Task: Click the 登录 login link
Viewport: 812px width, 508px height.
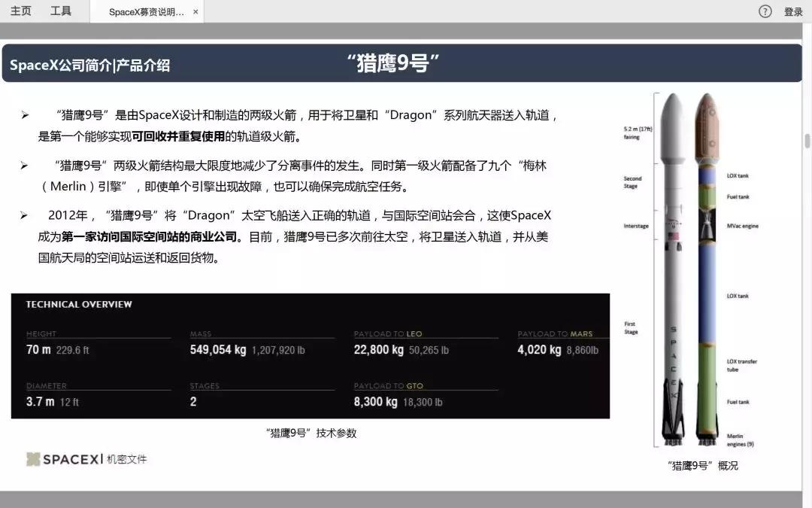Action: 794,11
